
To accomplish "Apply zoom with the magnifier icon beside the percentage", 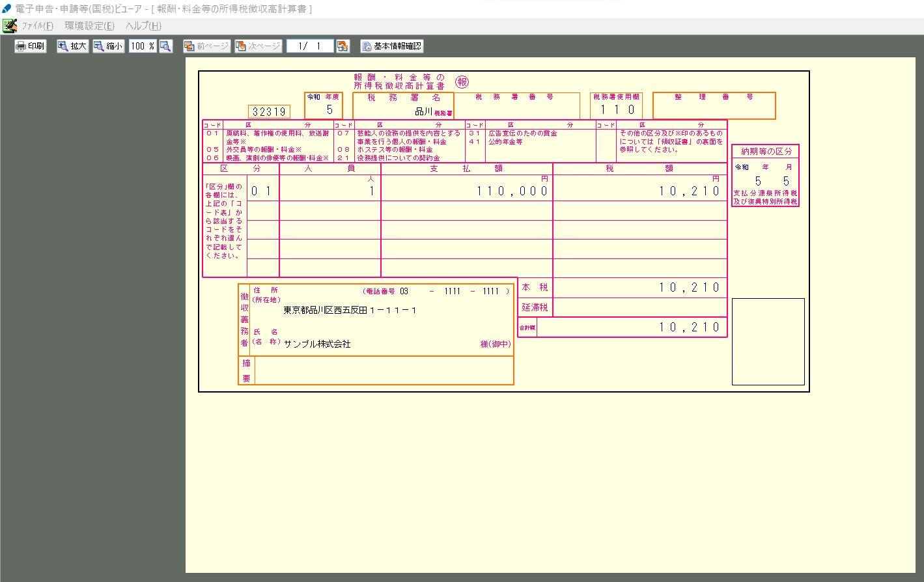I will (165, 46).
